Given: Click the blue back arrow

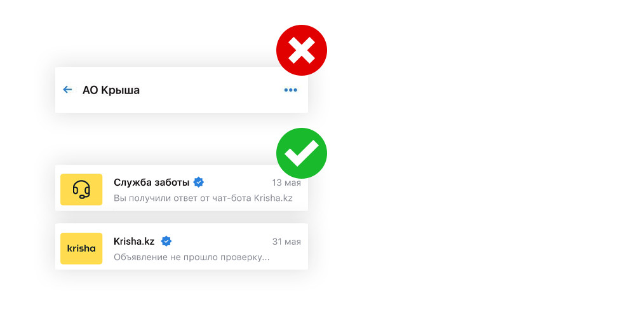Looking at the screenshot, I should tap(67, 90).
